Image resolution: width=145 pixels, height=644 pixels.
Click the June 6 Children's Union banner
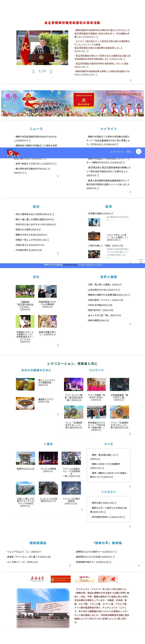pos(72,103)
